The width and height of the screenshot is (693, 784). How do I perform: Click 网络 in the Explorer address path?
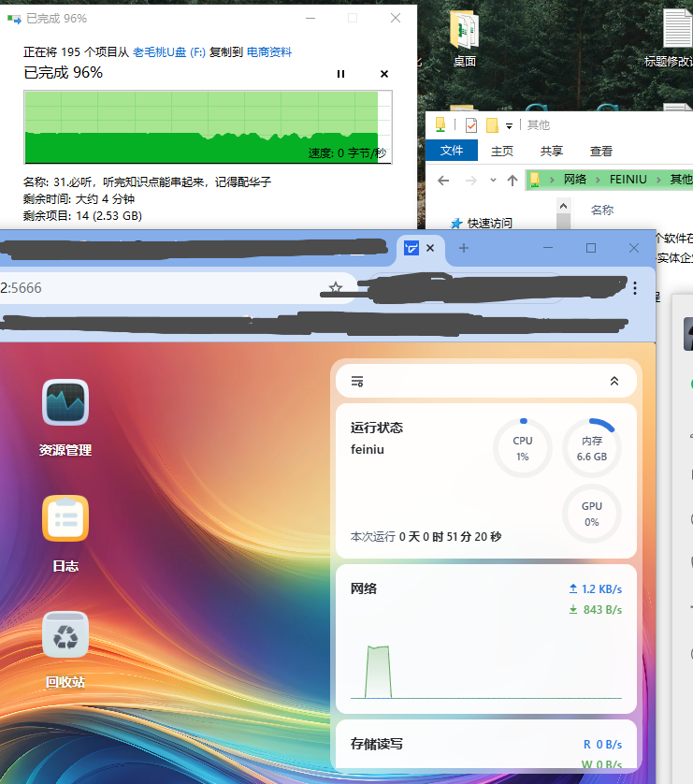click(x=574, y=180)
